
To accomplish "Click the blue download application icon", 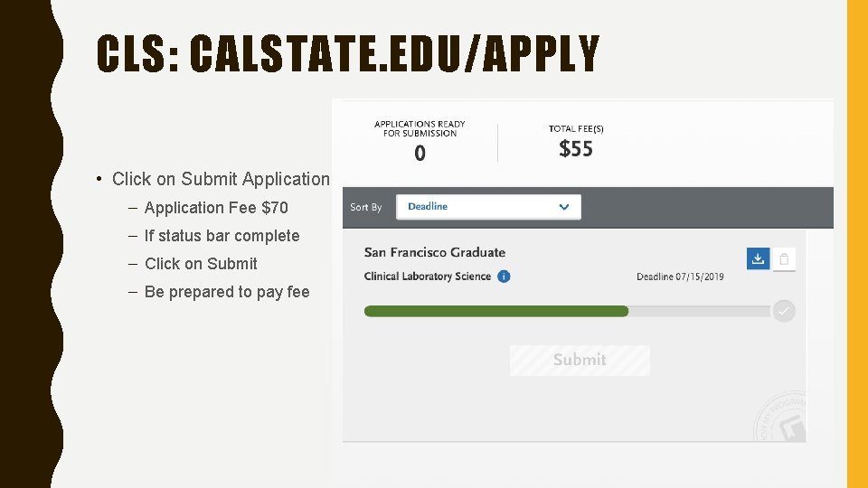I will (x=758, y=258).
